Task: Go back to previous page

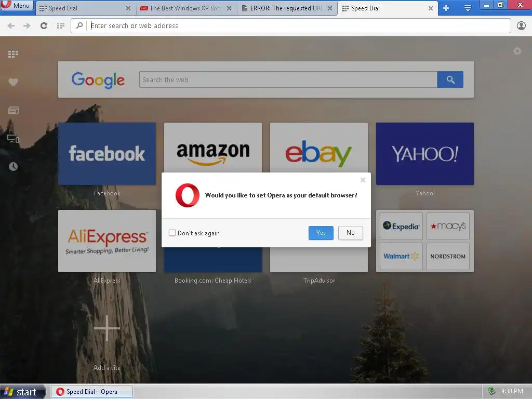Action: pos(11,26)
